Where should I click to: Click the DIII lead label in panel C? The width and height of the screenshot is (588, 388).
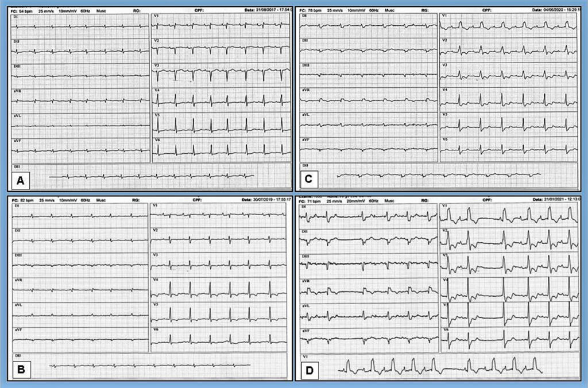[x=306, y=65]
